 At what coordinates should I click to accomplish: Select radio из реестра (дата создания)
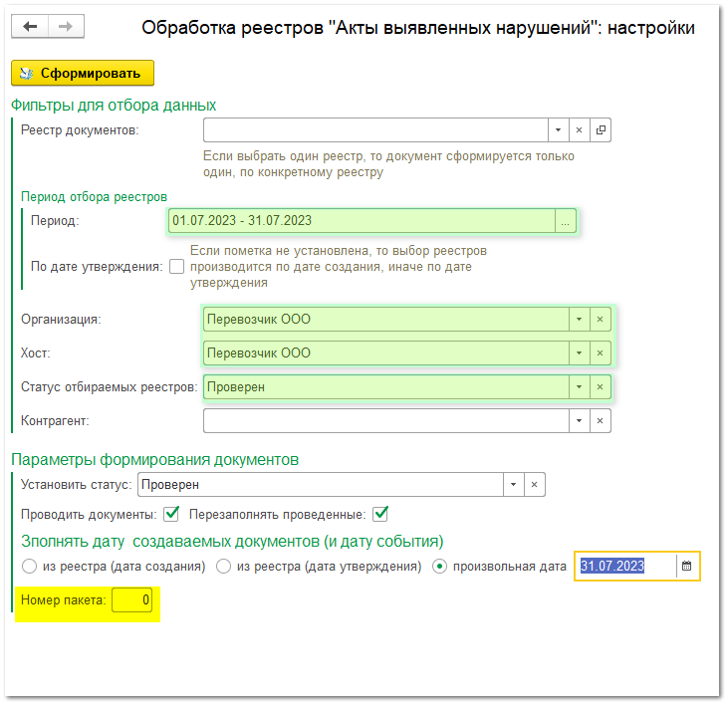pos(28,567)
